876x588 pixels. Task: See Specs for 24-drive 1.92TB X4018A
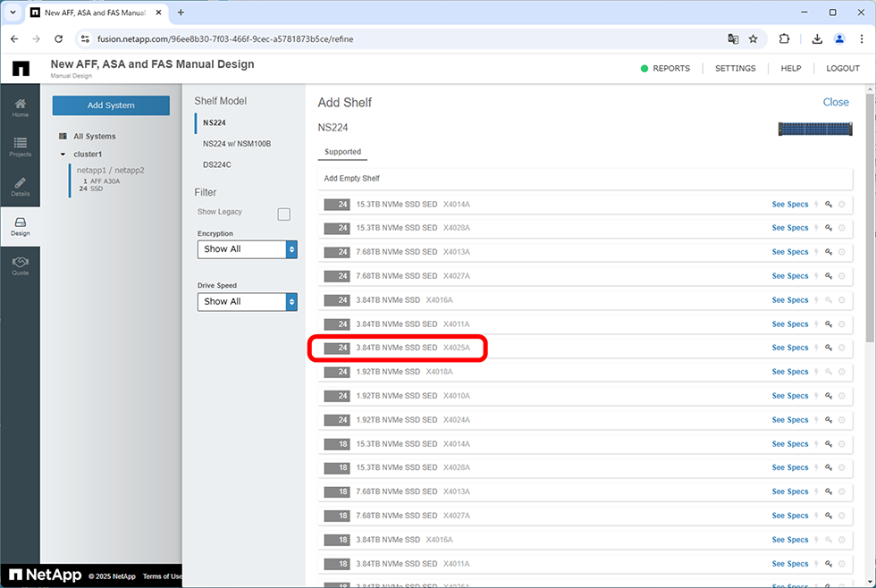pyautogui.click(x=790, y=372)
